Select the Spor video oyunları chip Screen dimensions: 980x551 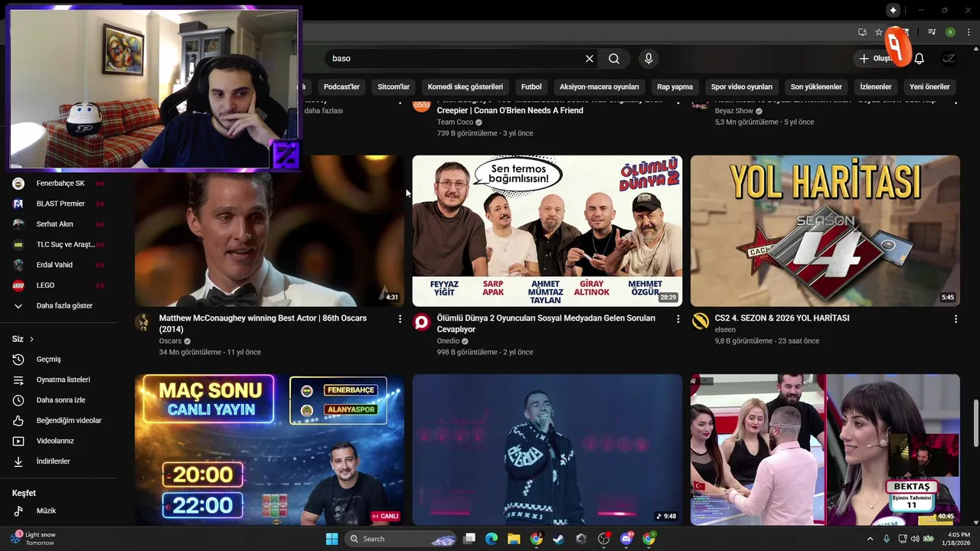pos(741,86)
